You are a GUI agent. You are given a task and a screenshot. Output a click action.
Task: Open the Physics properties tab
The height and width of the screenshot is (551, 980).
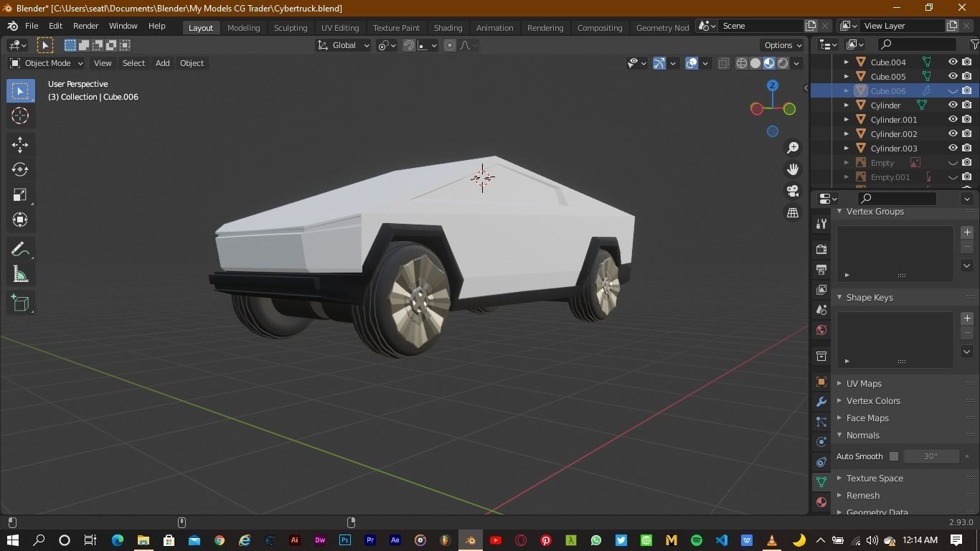(821, 442)
